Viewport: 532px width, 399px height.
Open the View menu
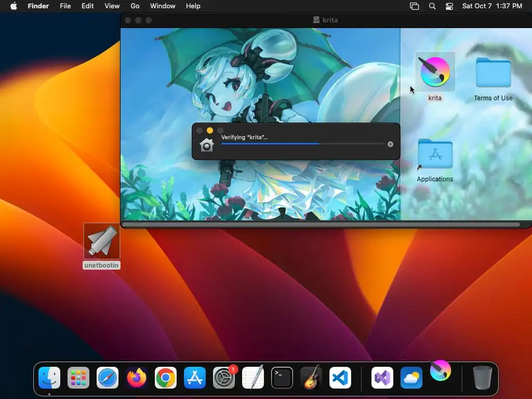pyautogui.click(x=112, y=6)
